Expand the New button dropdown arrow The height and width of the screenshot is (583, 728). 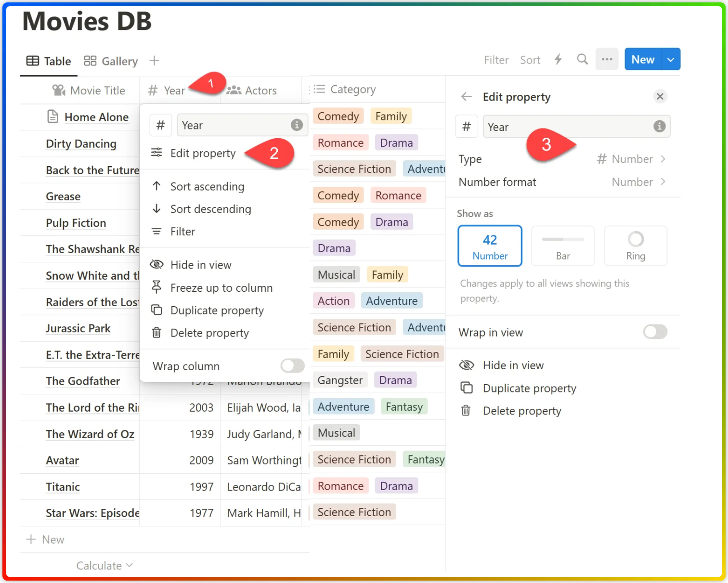670,59
